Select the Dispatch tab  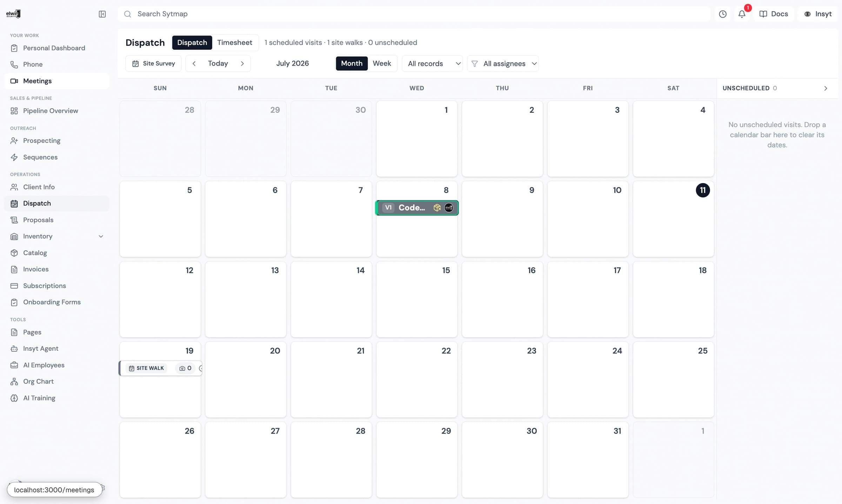192,42
